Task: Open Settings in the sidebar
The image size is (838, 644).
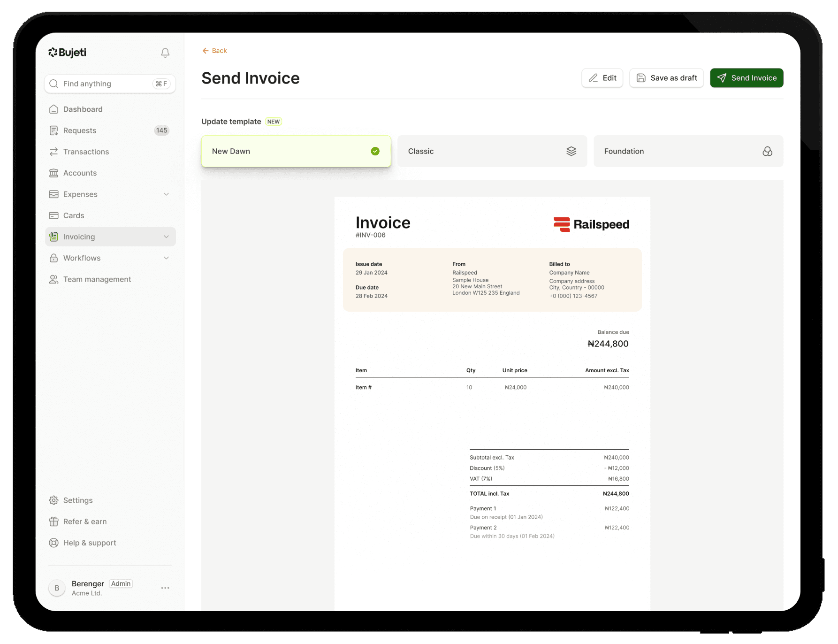Action: [110, 500]
